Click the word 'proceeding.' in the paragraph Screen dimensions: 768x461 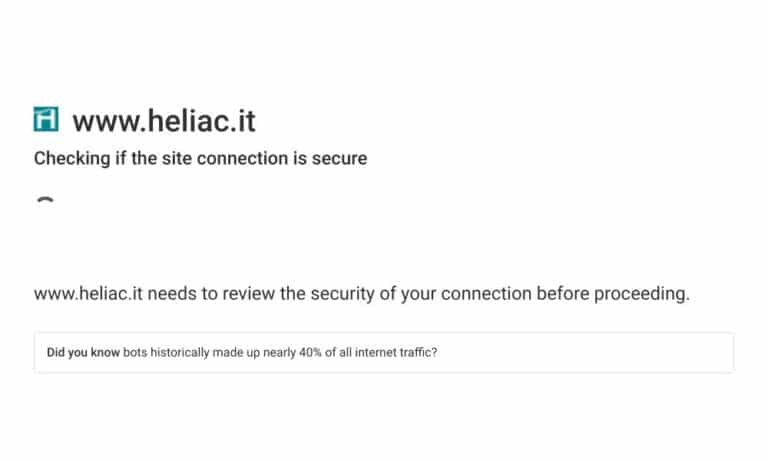coord(642,294)
